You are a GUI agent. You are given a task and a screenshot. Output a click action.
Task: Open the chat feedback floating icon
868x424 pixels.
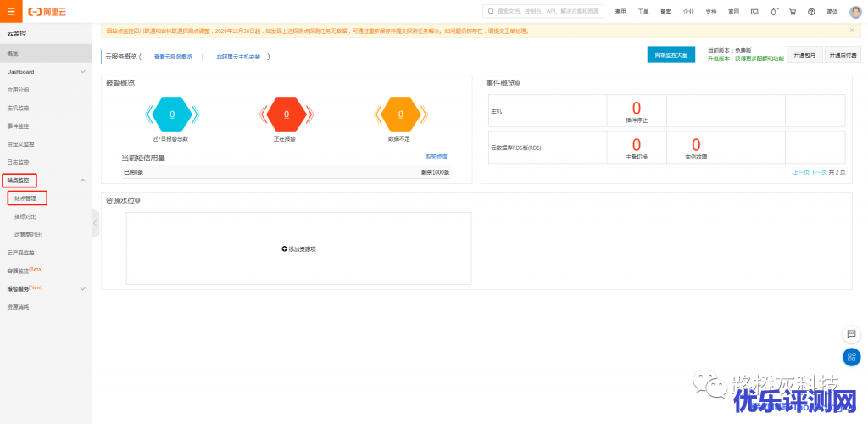pyautogui.click(x=851, y=334)
